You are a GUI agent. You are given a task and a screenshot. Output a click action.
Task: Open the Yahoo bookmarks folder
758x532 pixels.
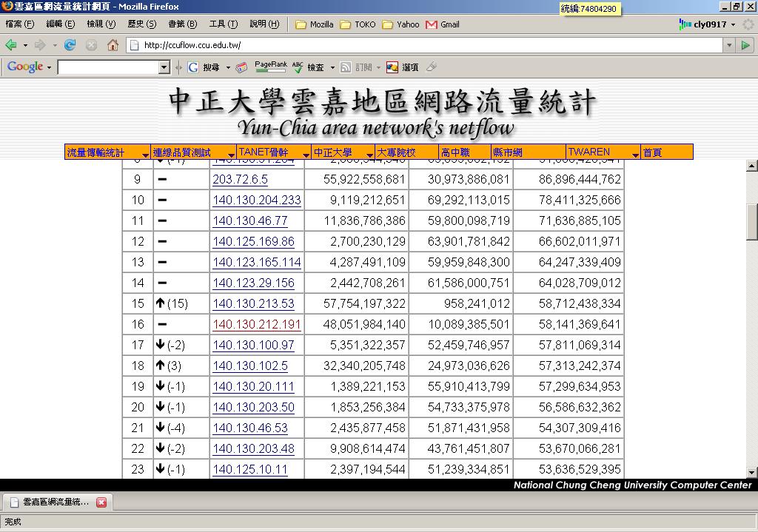400,24
